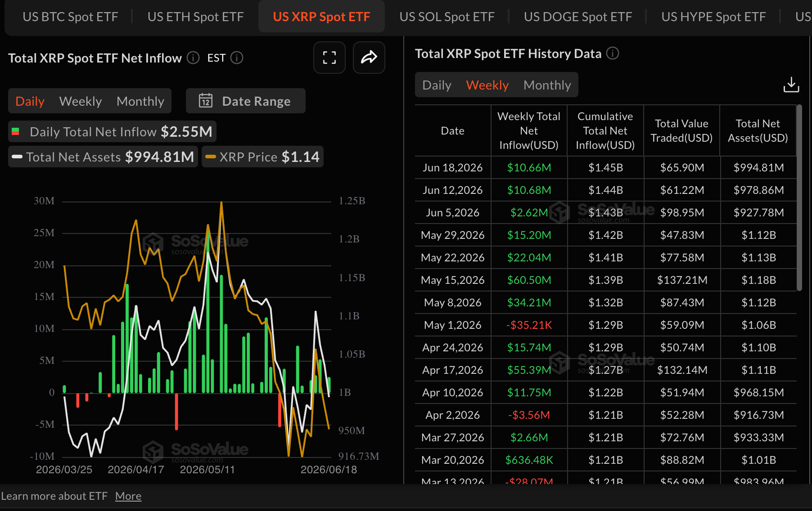Viewport: 812px width, 511px height.
Task: Click info icon beside Net Inflow title
Action: [193, 58]
